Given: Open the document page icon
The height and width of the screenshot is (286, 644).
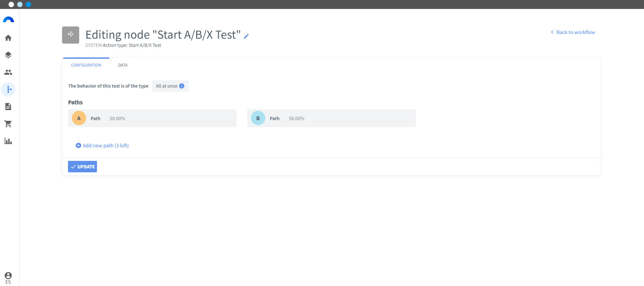Looking at the screenshot, I should click(8, 107).
